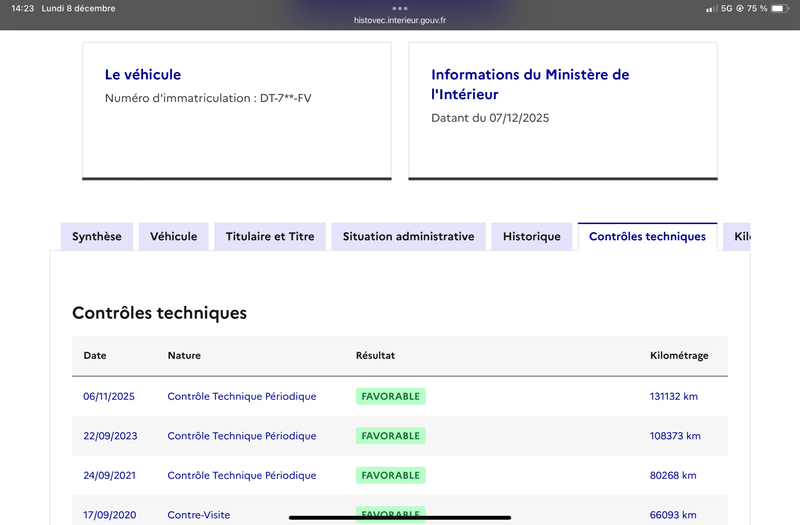Screen dimensions: 800x525
Task: Click the Kilométrage column header
Action: click(679, 356)
